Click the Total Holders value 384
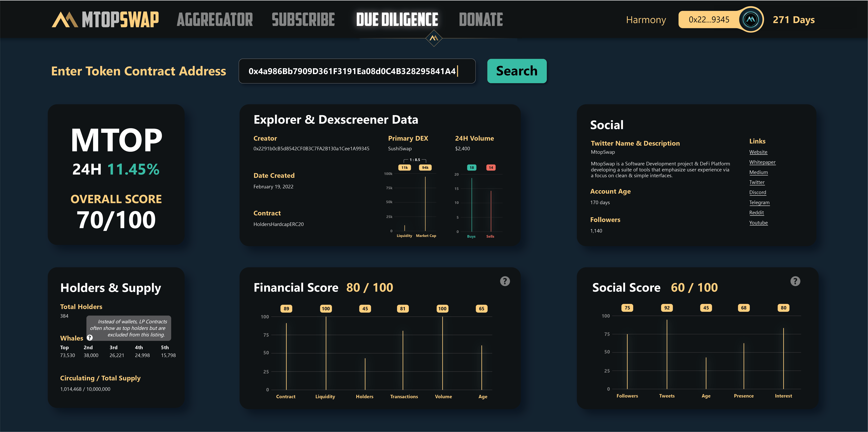 tap(64, 316)
